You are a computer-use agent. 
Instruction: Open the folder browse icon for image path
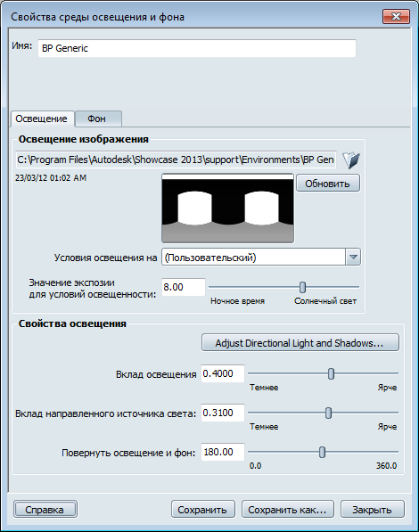pos(351,160)
